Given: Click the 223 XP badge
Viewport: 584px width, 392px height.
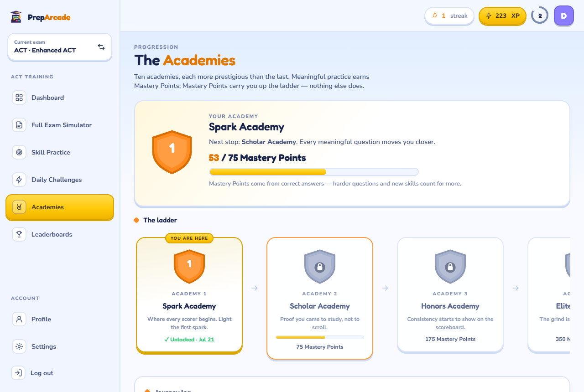Looking at the screenshot, I should point(502,15).
